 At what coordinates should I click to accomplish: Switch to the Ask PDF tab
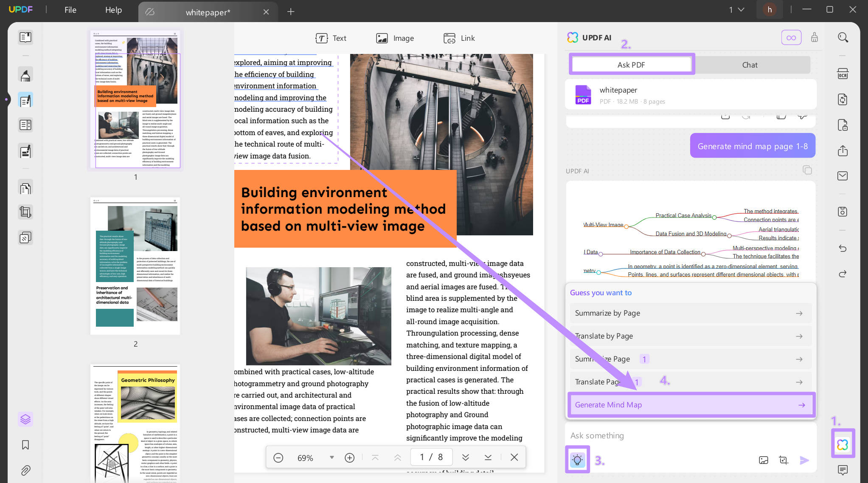coord(631,64)
